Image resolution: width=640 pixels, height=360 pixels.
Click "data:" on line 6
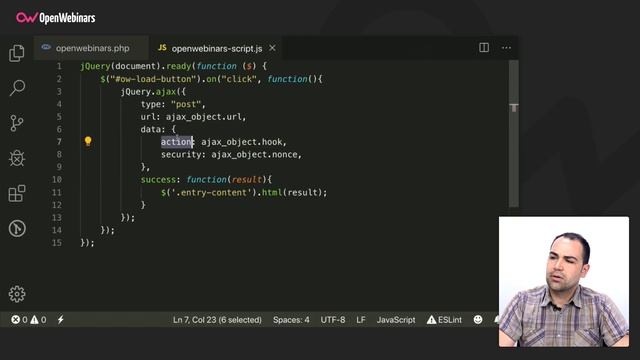pos(153,129)
